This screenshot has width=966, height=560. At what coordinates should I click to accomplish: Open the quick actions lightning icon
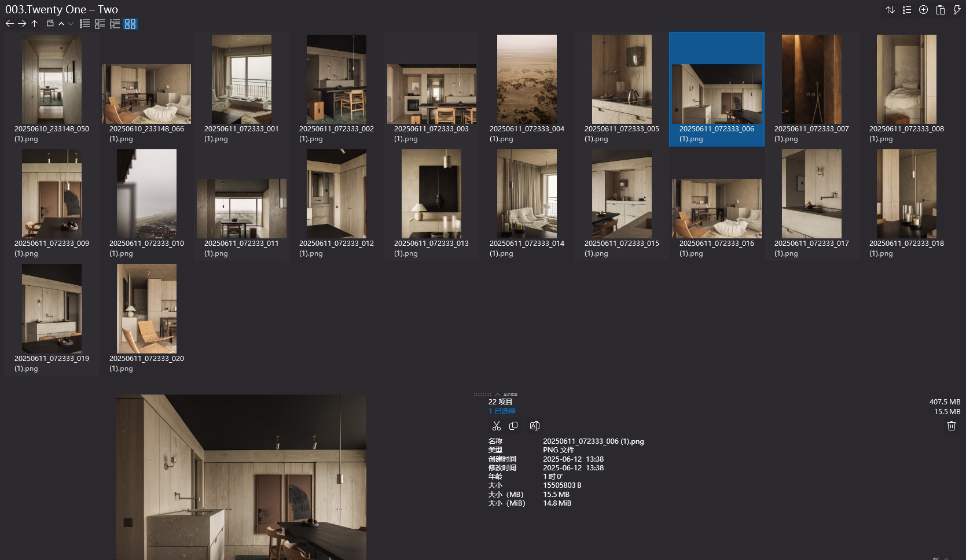[957, 10]
